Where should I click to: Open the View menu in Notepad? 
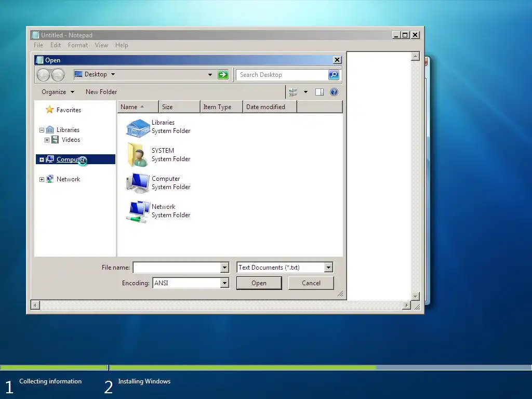[101, 45]
